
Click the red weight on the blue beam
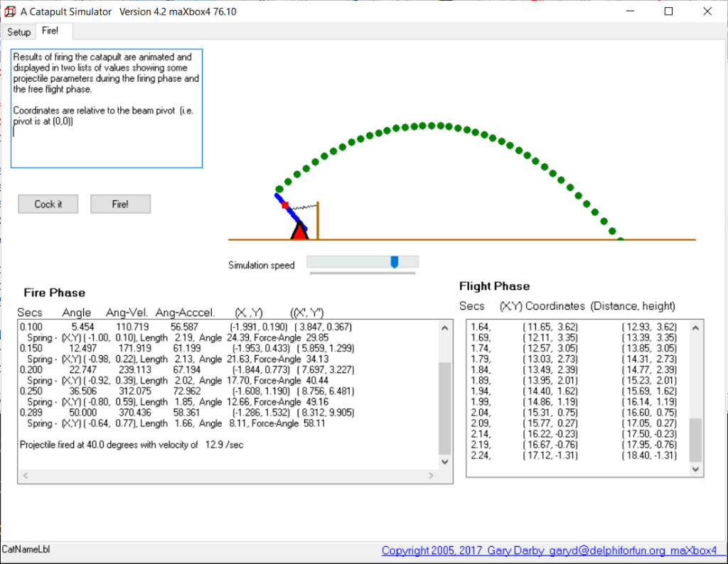point(285,205)
